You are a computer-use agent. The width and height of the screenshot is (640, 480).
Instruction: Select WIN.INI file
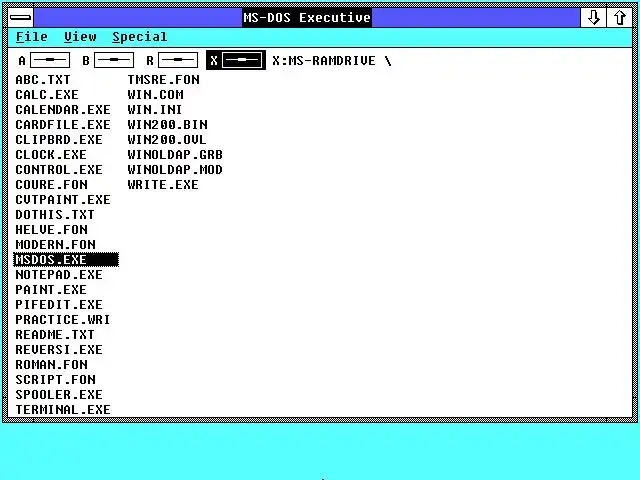point(155,110)
